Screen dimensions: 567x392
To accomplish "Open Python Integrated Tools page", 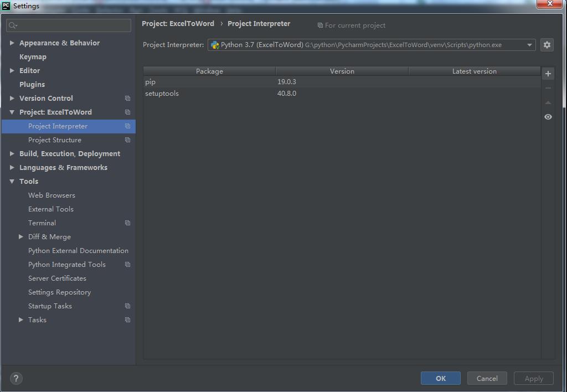I will pyautogui.click(x=67, y=264).
